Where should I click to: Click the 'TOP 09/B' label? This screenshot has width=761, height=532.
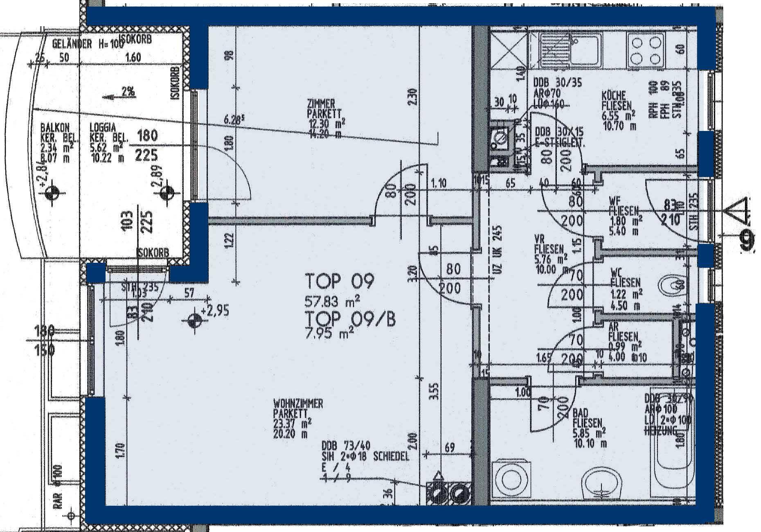point(351,320)
